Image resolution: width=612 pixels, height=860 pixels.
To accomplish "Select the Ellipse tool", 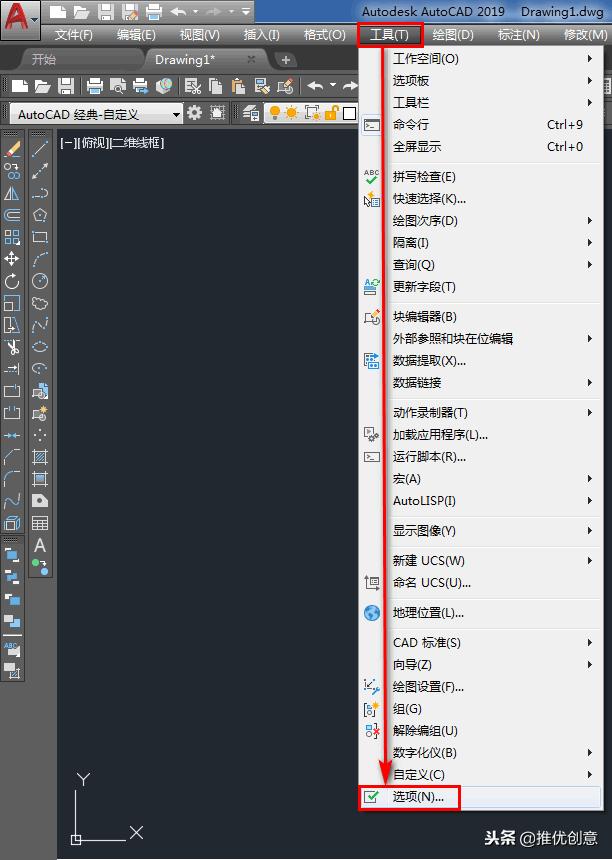I will point(40,347).
